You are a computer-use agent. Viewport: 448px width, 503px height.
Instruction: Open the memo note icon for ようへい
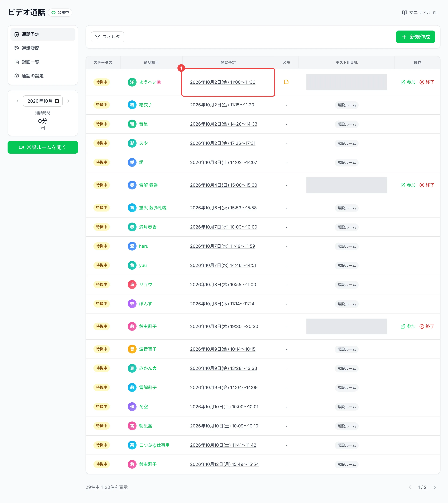pyautogui.click(x=286, y=82)
